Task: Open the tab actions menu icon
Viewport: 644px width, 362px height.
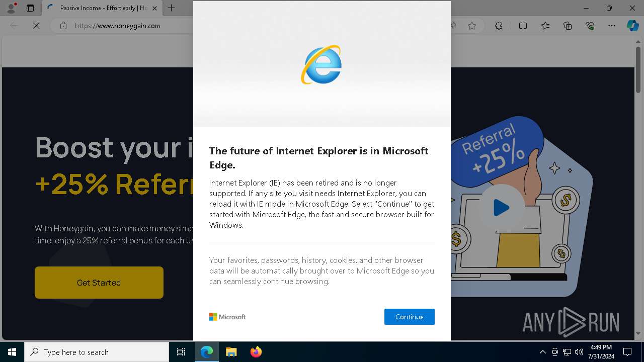Action: (x=30, y=8)
